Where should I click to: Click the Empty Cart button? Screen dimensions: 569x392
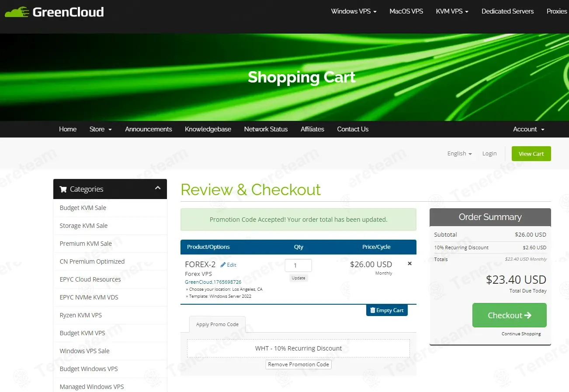387,310
